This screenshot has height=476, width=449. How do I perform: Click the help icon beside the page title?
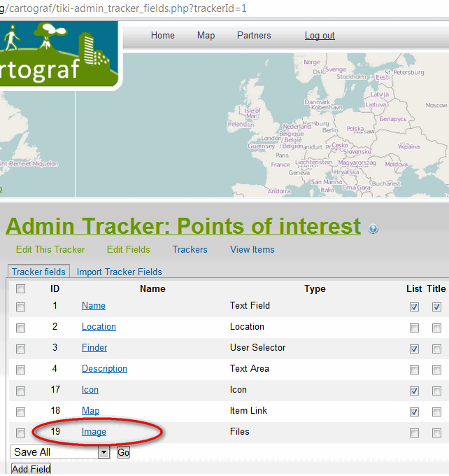(373, 229)
